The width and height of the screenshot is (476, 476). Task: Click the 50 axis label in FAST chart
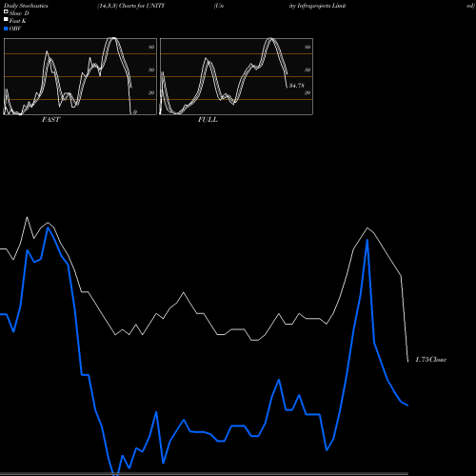point(151,69)
